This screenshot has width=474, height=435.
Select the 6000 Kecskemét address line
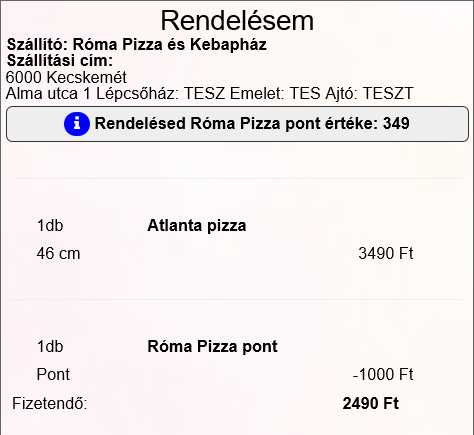pyautogui.click(x=66, y=77)
